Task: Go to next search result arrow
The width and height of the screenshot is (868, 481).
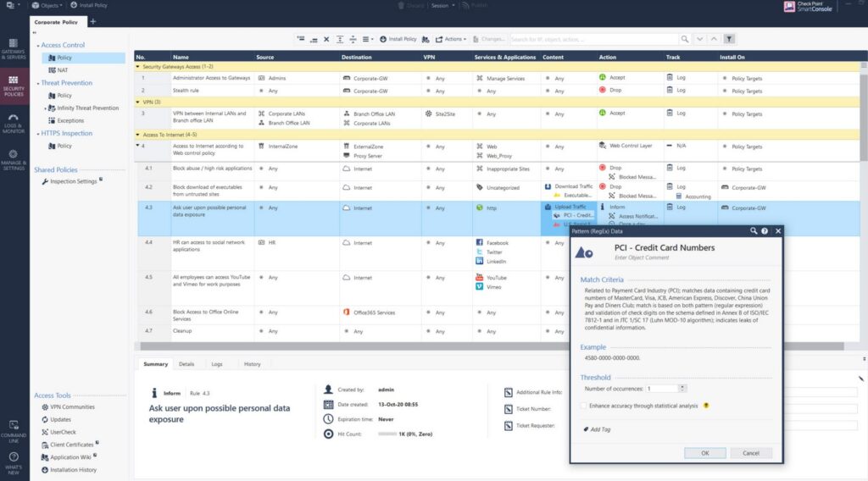Action: pyautogui.click(x=699, y=39)
